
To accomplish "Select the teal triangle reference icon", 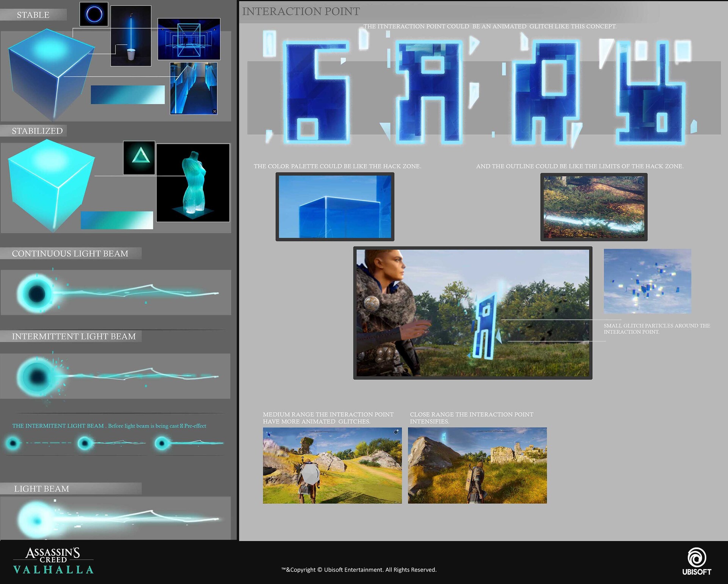I will (139, 158).
